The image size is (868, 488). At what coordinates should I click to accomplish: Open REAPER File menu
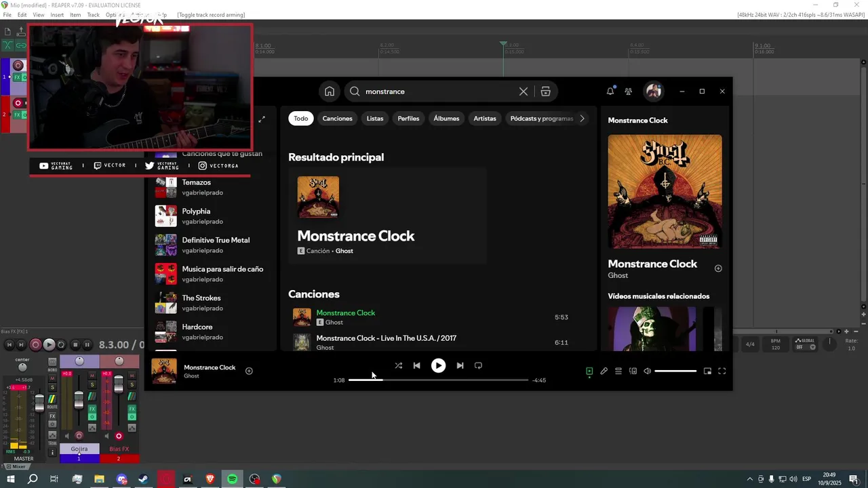[x=7, y=15]
